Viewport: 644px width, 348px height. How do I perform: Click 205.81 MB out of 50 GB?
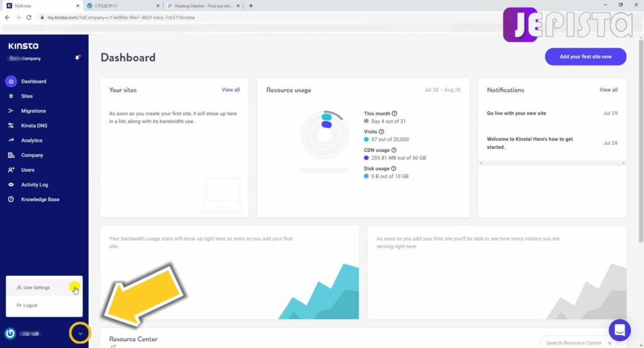point(398,158)
